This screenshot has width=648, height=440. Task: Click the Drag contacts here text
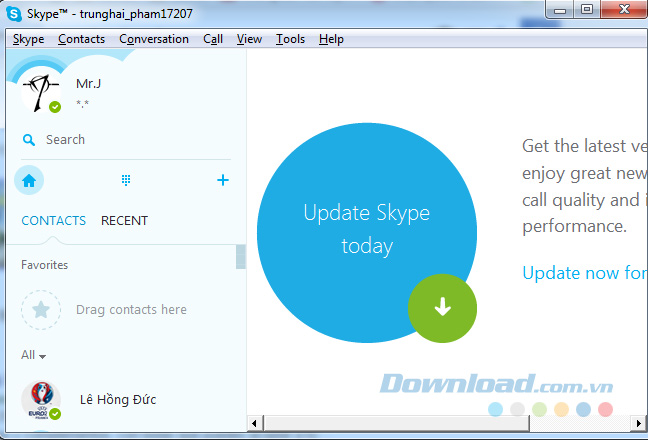(131, 310)
